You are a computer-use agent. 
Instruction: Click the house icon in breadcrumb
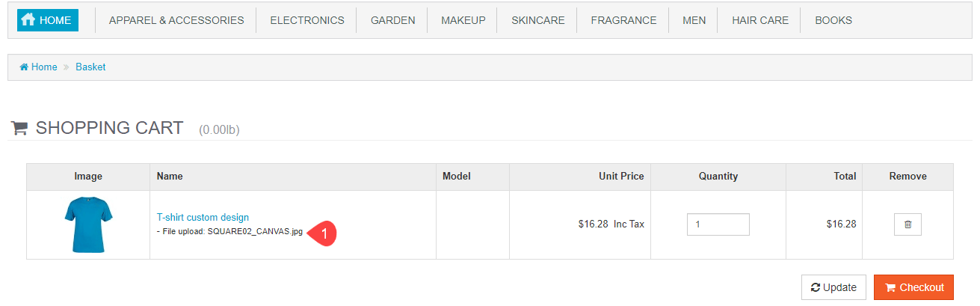[24, 67]
